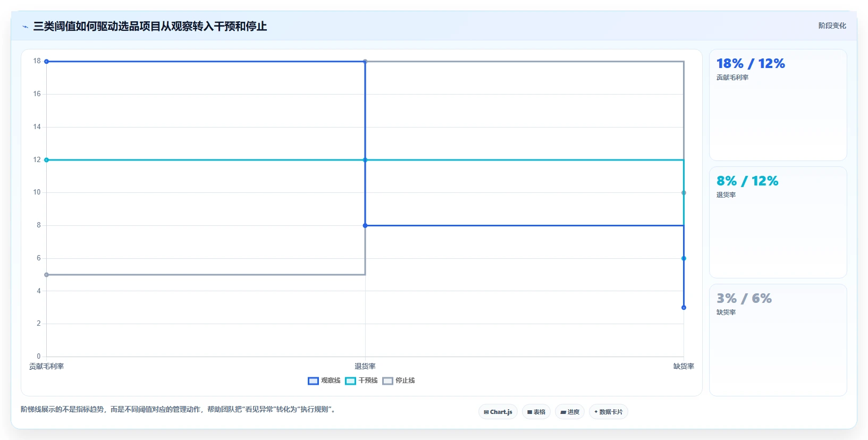Viewport: 868px width, 440px height.
Task: Open the 8% / 12% 退货率 card
Action: point(778,222)
